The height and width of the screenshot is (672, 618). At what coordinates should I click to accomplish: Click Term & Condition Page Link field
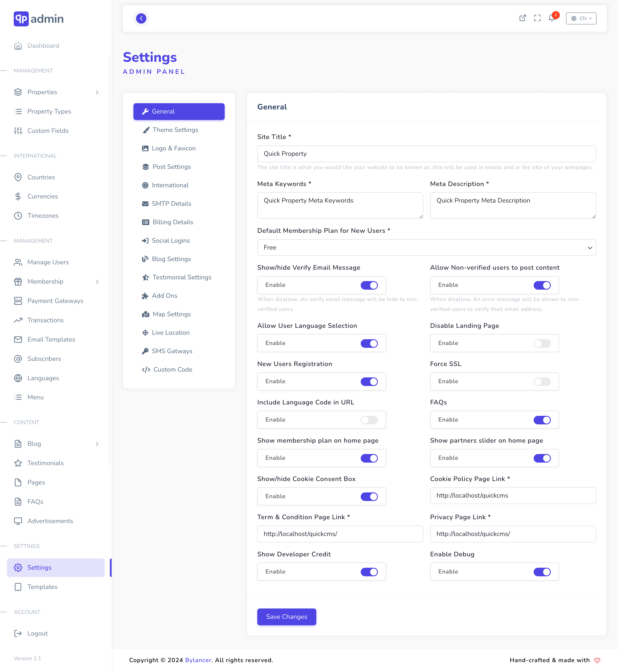pyautogui.click(x=340, y=534)
